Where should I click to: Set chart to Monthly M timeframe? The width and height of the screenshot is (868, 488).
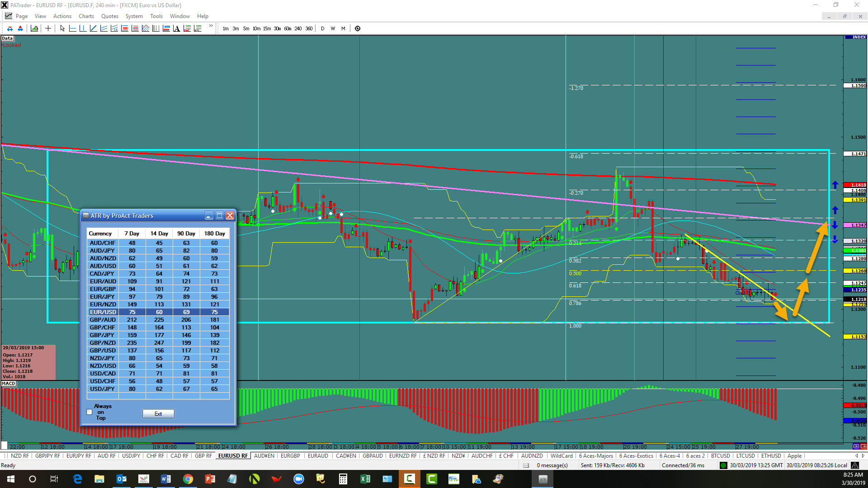(343, 28)
